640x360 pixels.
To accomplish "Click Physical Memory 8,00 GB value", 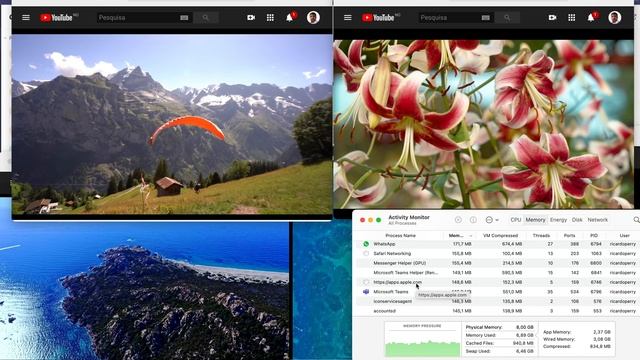I will click(525, 327).
